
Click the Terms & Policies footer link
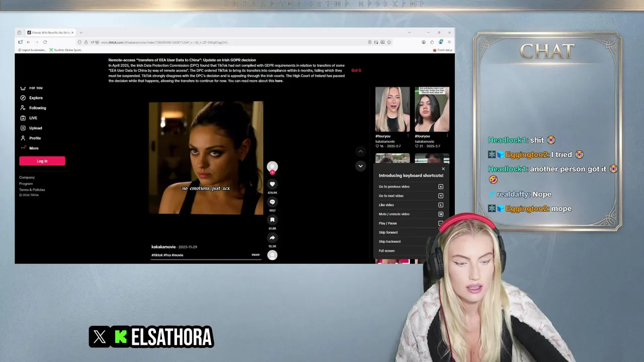tap(32, 190)
